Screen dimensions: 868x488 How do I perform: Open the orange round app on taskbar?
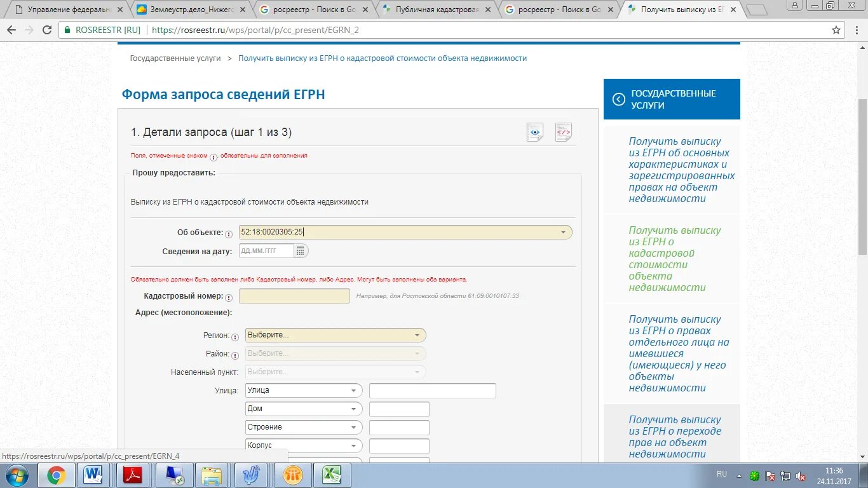[292, 475]
